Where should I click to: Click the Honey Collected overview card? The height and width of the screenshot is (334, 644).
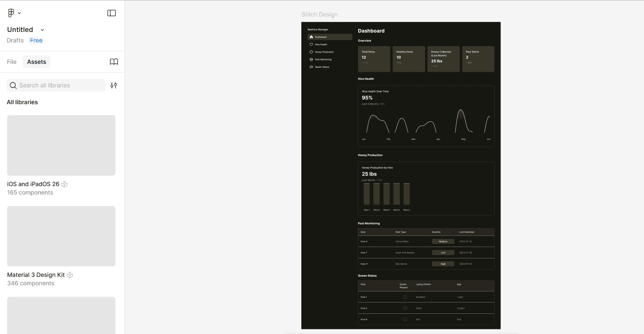(443, 59)
